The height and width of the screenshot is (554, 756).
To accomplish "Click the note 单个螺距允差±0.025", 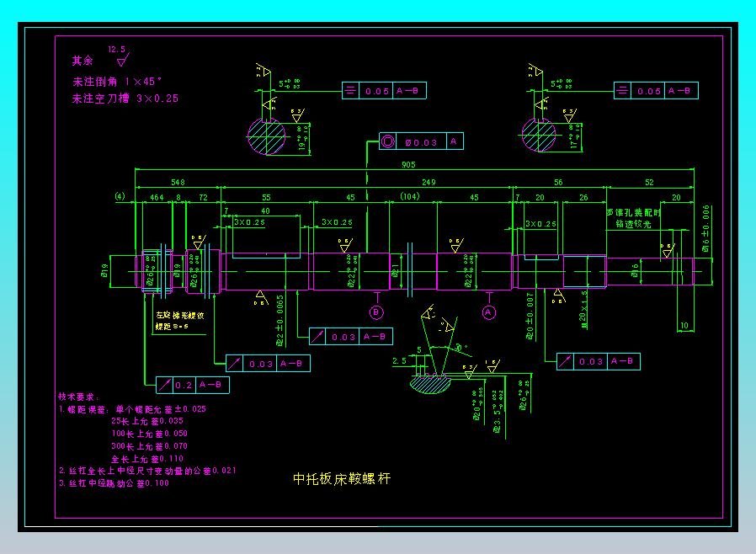I will click(161, 409).
